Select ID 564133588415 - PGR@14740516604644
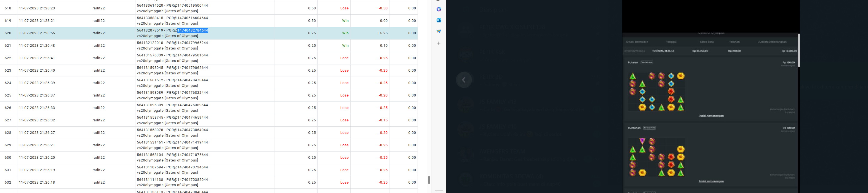Image resolution: width=868 pixels, height=193 pixels. [172, 18]
